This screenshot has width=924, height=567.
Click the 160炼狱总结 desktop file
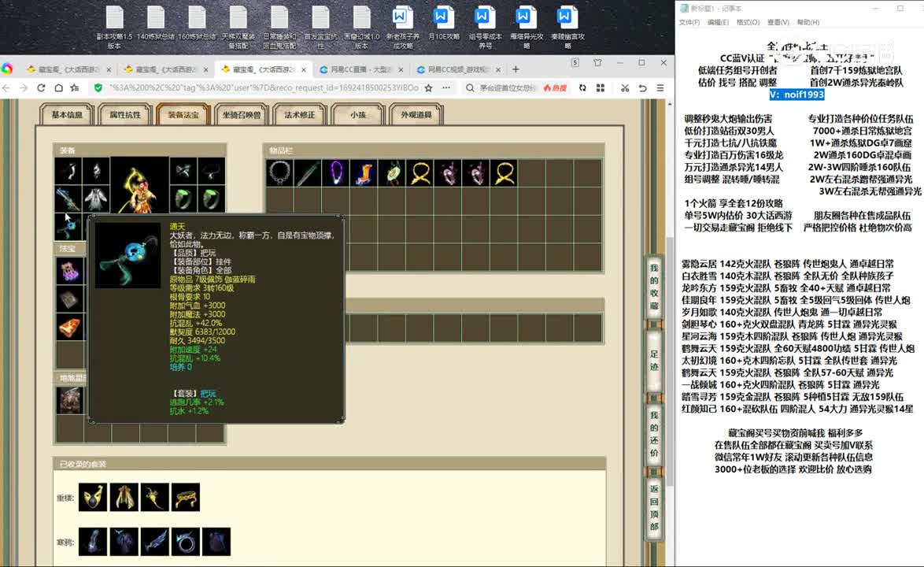click(x=198, y=24)
